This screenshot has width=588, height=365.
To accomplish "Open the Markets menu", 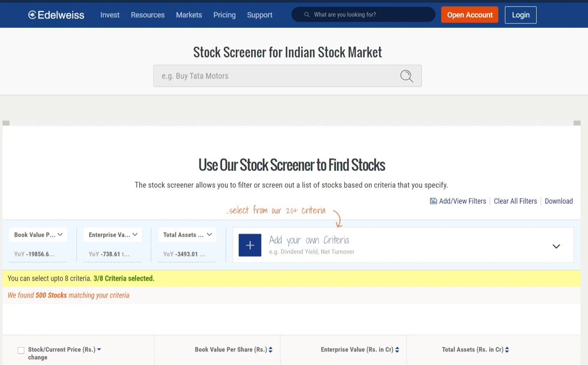I will pyautogui.click(x=189, y=15).
